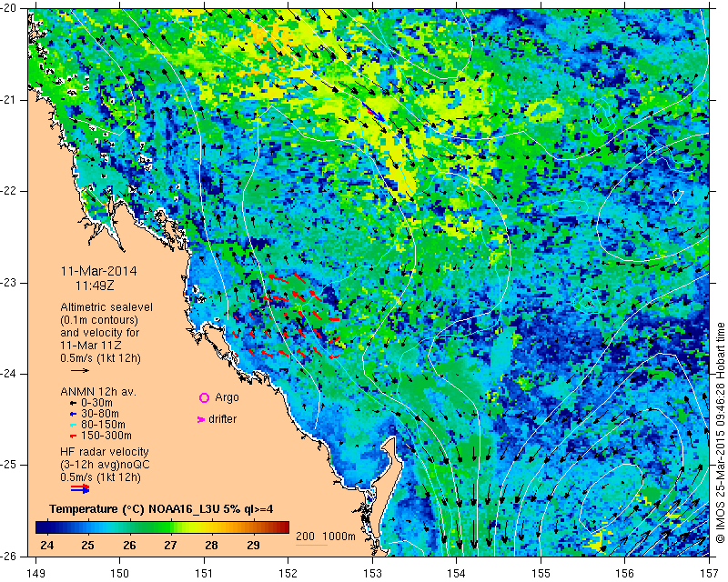Click the 27 value on temperature scale
The height and width of the screenshot is (582, 728).
pyautogui.click(x=170, y=545)
